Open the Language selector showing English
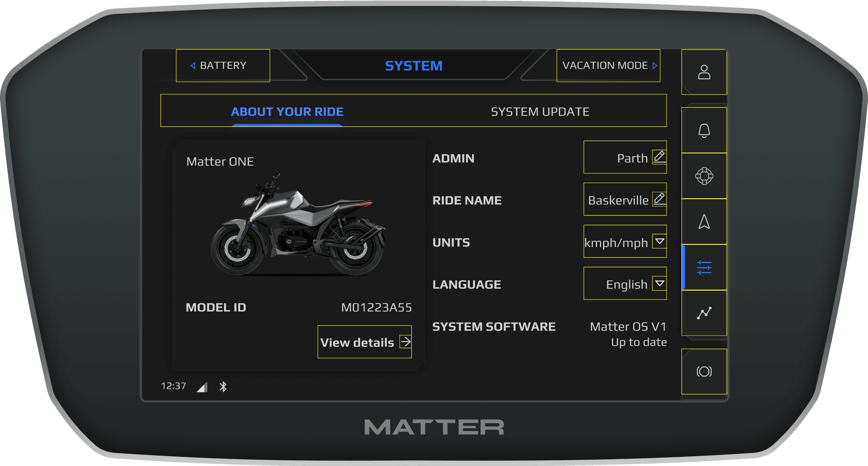868x466 pixels. tap(625, 283)
